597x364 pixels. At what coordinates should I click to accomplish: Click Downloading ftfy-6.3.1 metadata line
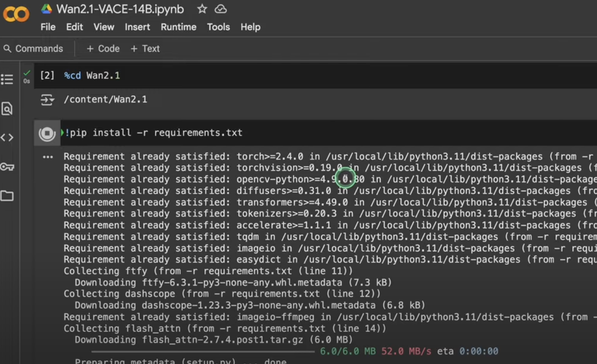(233, 282)
